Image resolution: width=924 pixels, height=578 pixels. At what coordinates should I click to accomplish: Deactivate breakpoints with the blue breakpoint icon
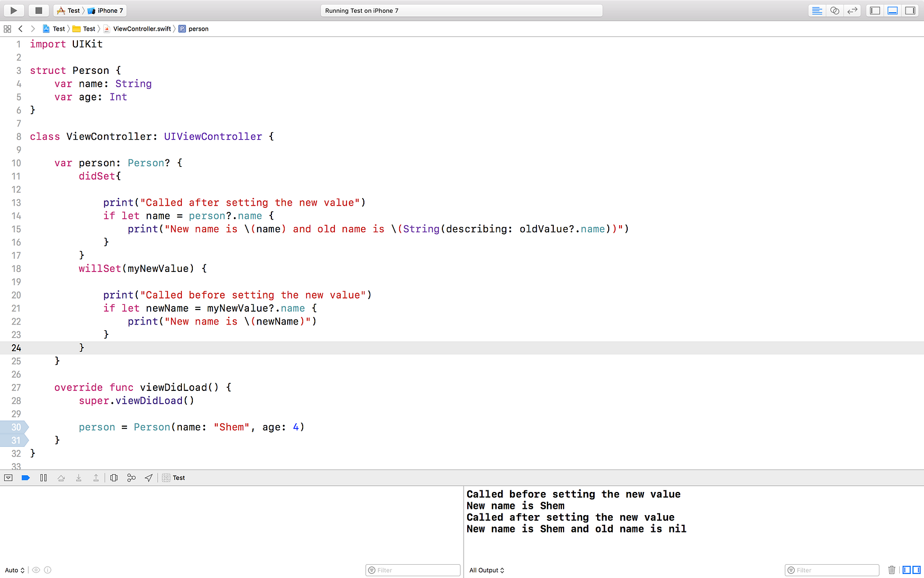coord(25,478)
